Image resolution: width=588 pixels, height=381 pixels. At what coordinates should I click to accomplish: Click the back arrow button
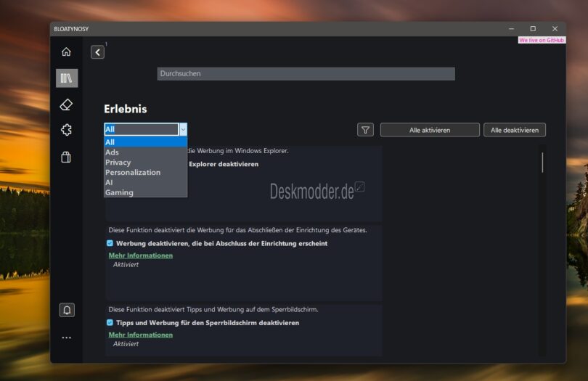[x=97, y=52]
